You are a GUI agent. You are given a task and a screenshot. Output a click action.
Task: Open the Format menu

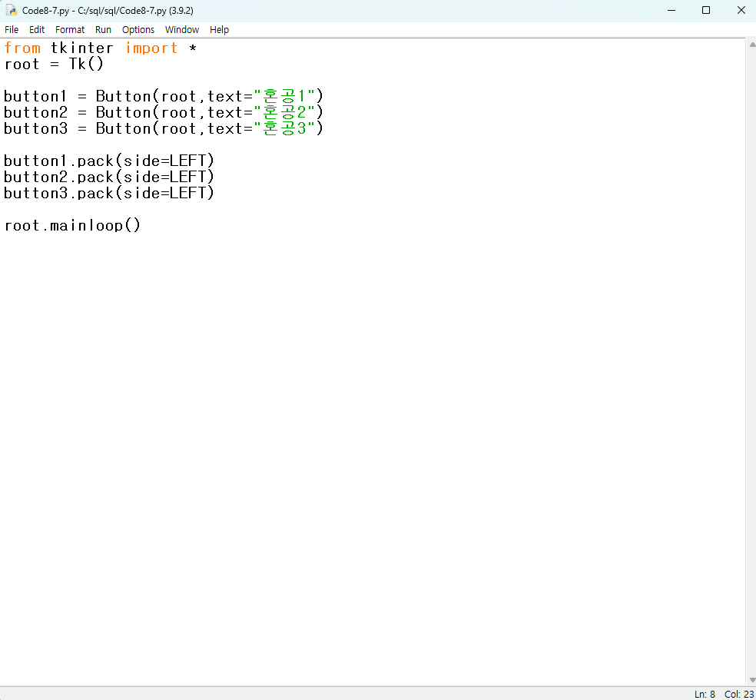click(x=70, y=29)
